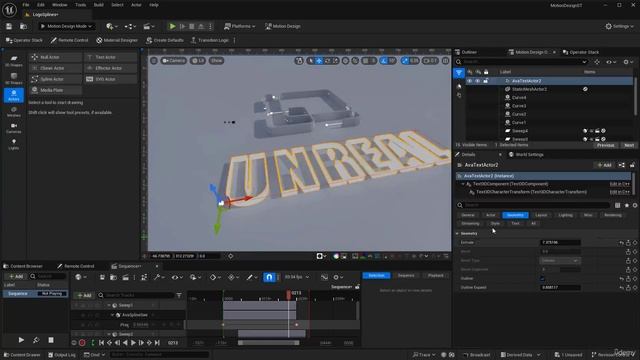The image size is (640, 360).
Task: Switch to the Lights palette category
Action: click(14, 144)
